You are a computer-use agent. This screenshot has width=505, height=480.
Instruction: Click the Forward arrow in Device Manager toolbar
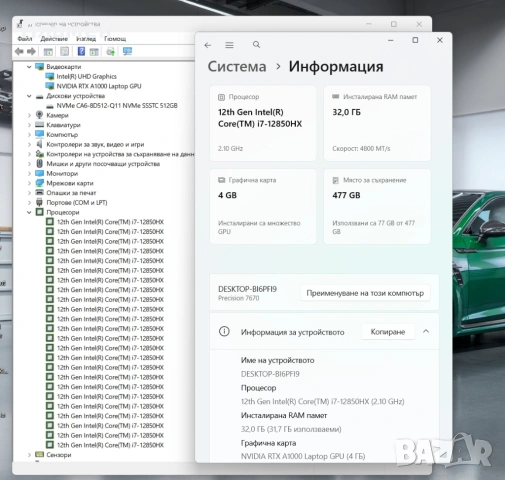point(32,51)
